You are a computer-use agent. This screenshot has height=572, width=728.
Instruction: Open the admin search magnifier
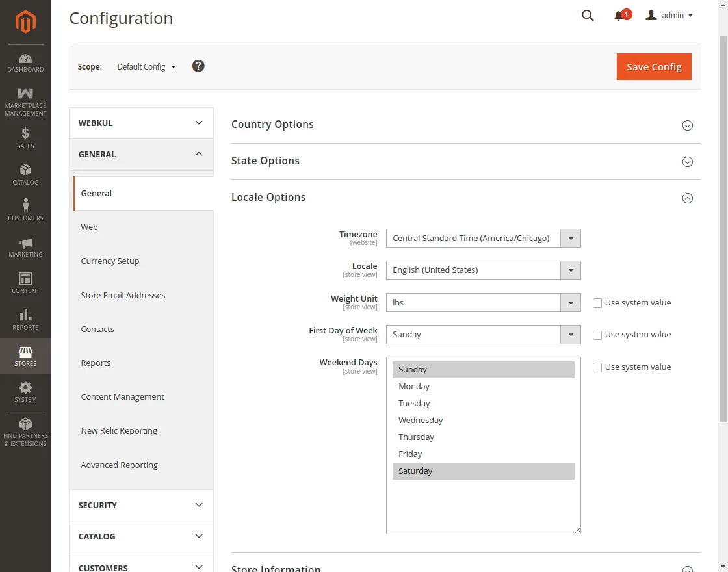(x=587, y=15)
